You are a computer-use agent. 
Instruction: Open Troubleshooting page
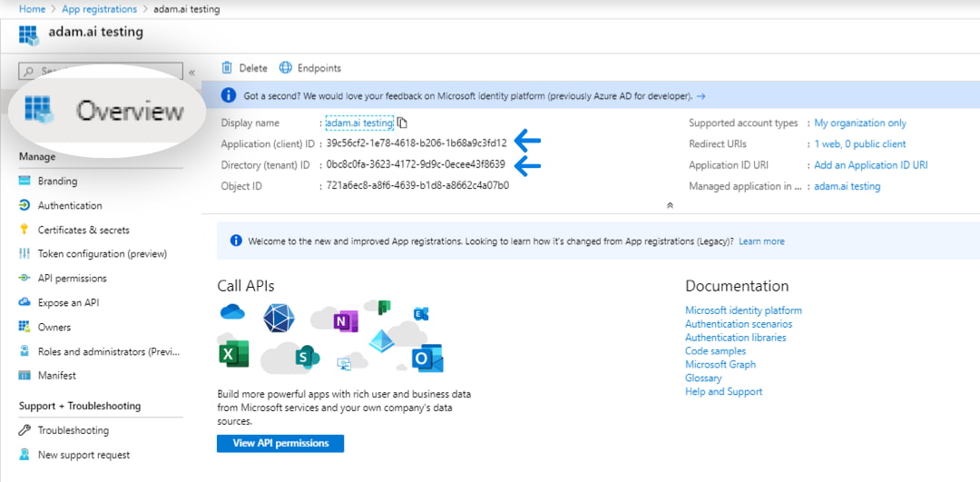pyautogui.click(x=73, y=430)
